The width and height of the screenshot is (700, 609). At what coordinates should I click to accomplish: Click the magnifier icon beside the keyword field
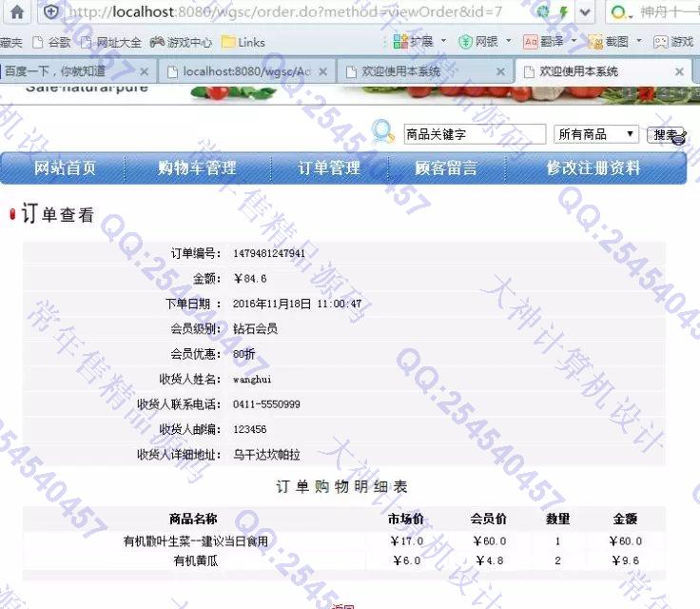click(383, 132)
